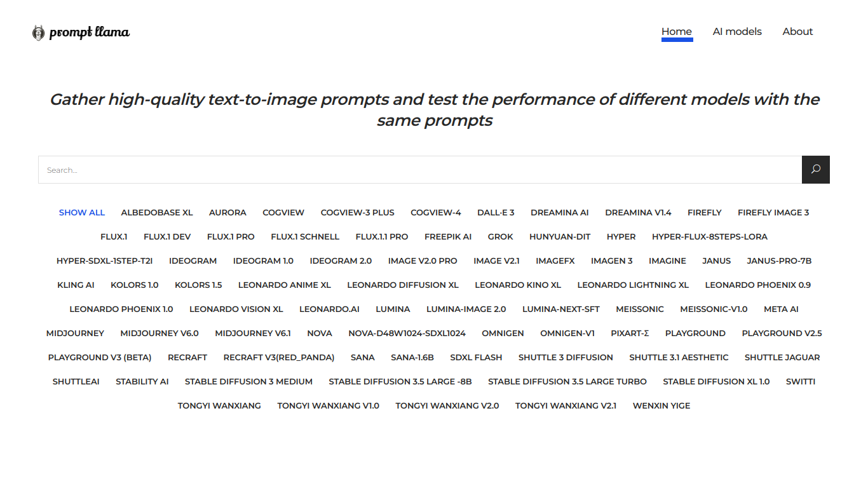Image resolution: width=868 pixels, height=488 pixels.
Task: Choose FLUX.1 PRO filter
Action: [x=231, y=237]
